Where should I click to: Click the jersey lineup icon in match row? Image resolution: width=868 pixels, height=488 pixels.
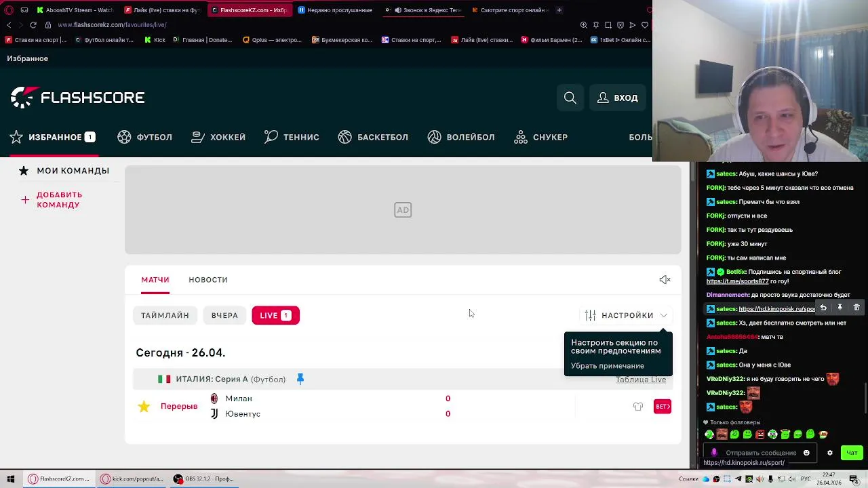click(x=638, y=407)
